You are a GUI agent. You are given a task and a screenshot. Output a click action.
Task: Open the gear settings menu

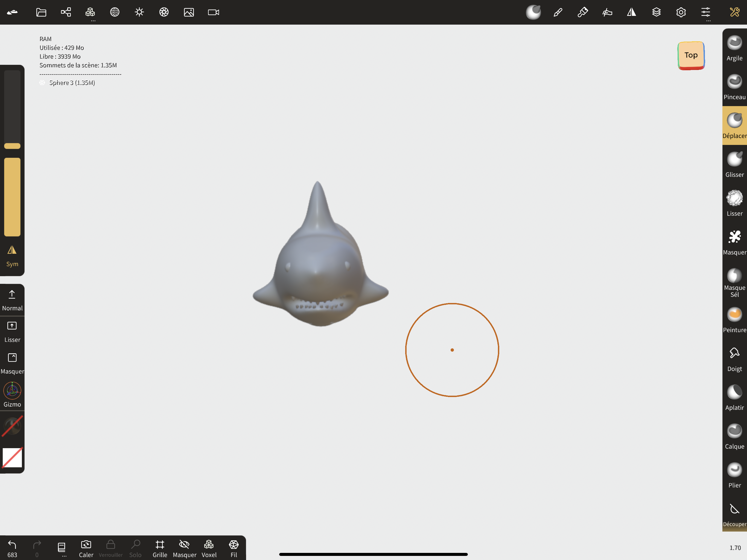coord(681,13)
